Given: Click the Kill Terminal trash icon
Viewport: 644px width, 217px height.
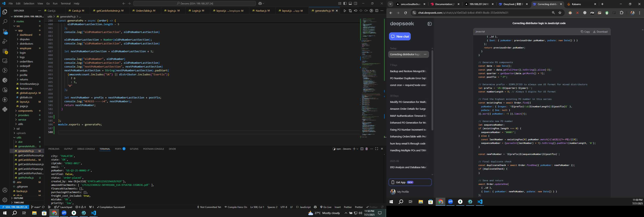Looking at the screenshot, I should (366, 149).
